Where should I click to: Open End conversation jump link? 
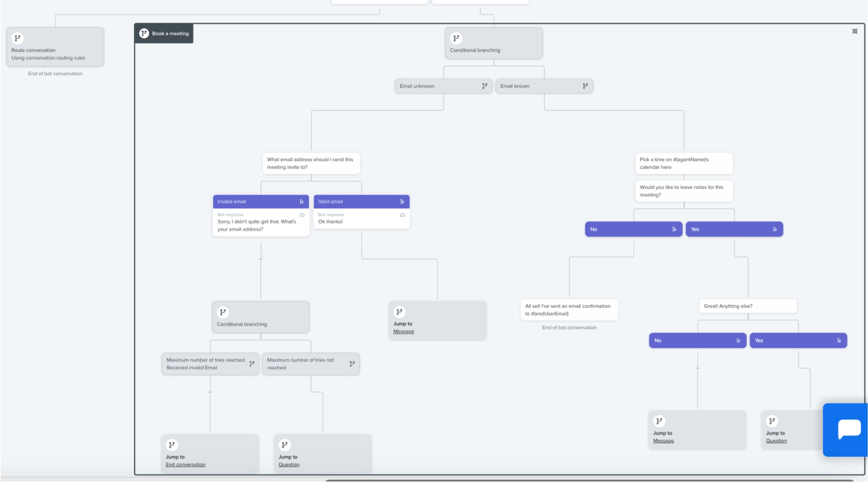click(185, 465)
